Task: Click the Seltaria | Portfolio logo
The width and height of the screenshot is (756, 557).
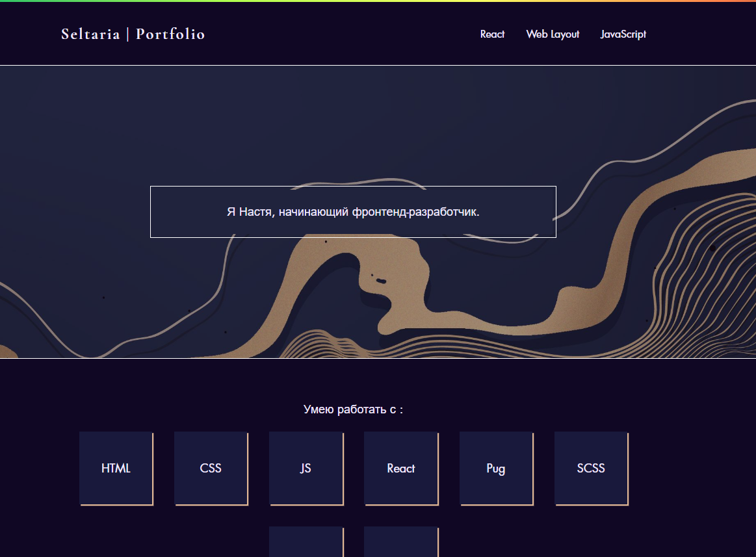Action: 133,34
